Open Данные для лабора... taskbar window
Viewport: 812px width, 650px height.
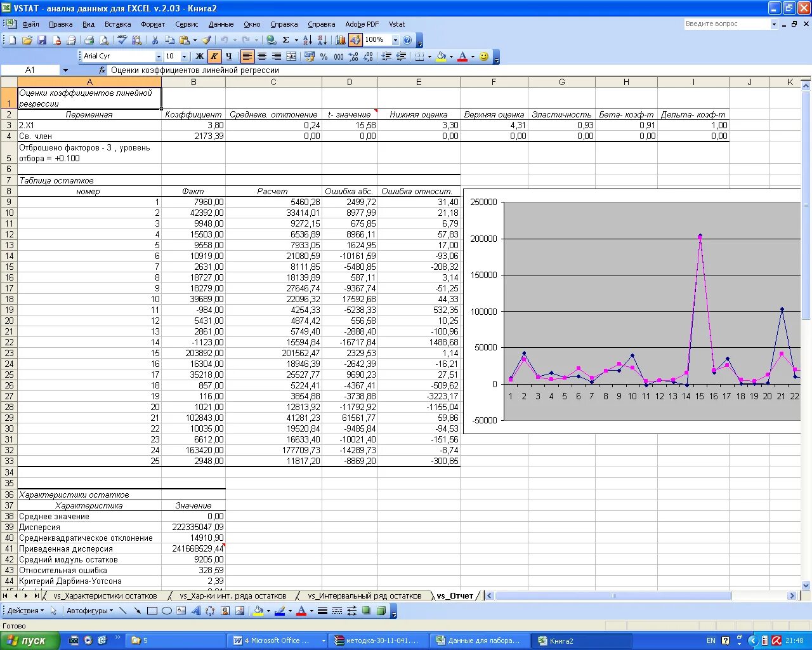click(x=479, y=640)
